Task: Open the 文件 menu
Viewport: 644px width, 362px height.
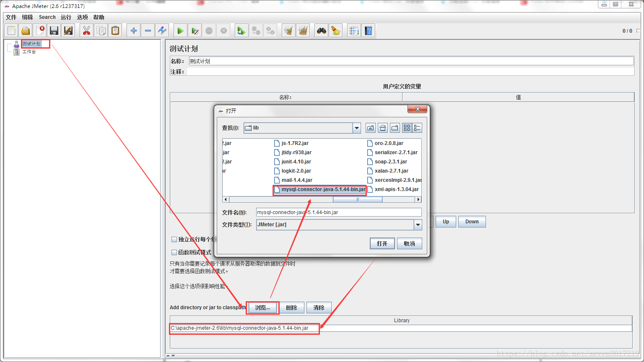Action: point(11,17)
